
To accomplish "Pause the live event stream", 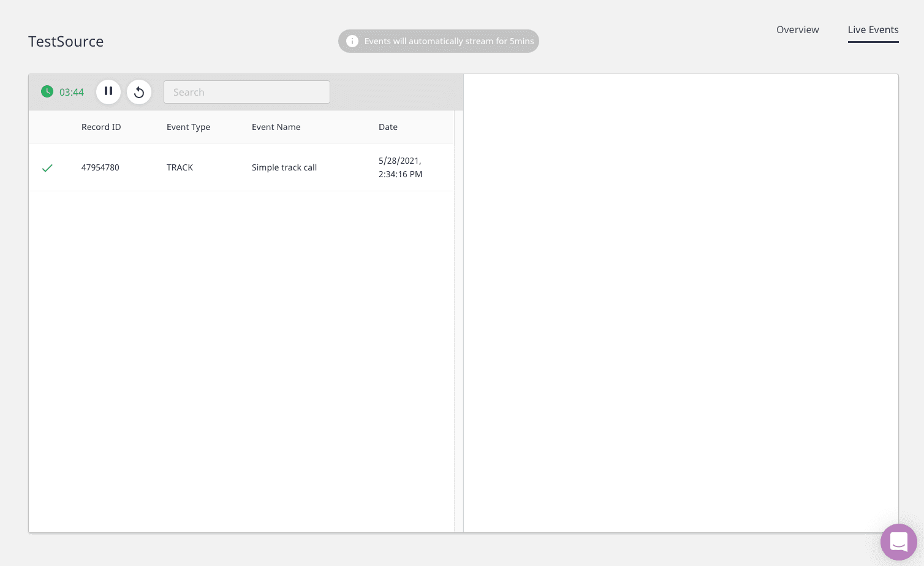I will [x=108, y=91].
